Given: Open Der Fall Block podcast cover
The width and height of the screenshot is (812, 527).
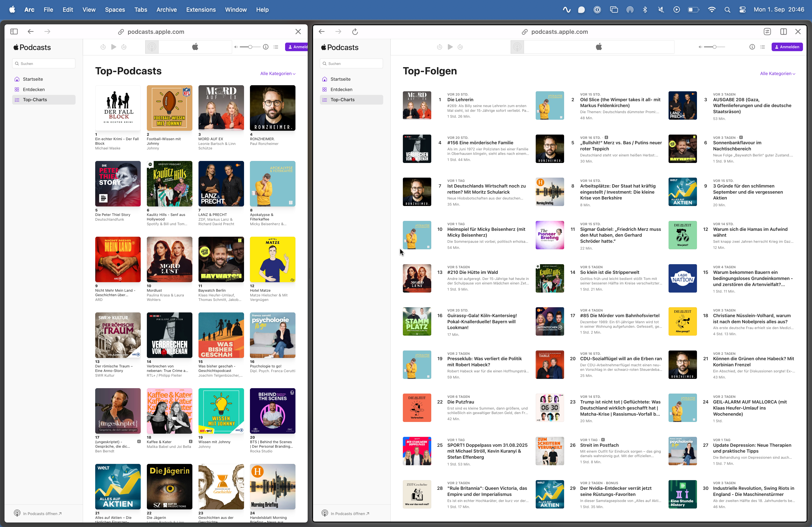Looking at the screenshot, I should (x=118, y=108).
